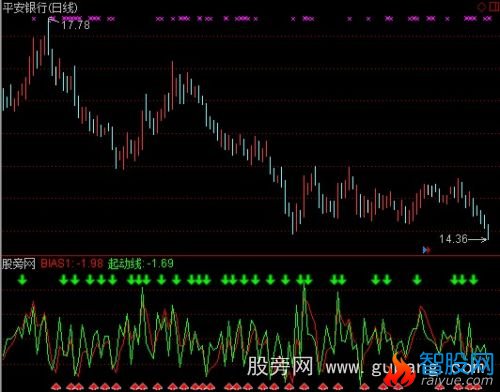Click the red split-pane icon beside the diamond
This screenshot has width=500, height=392.
(x=494, y=7)
